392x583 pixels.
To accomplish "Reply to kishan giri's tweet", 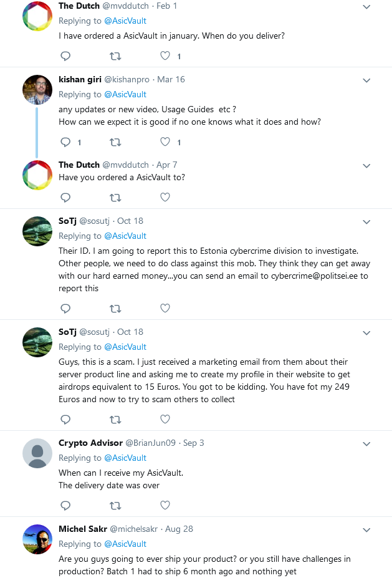I will (65, 142).
